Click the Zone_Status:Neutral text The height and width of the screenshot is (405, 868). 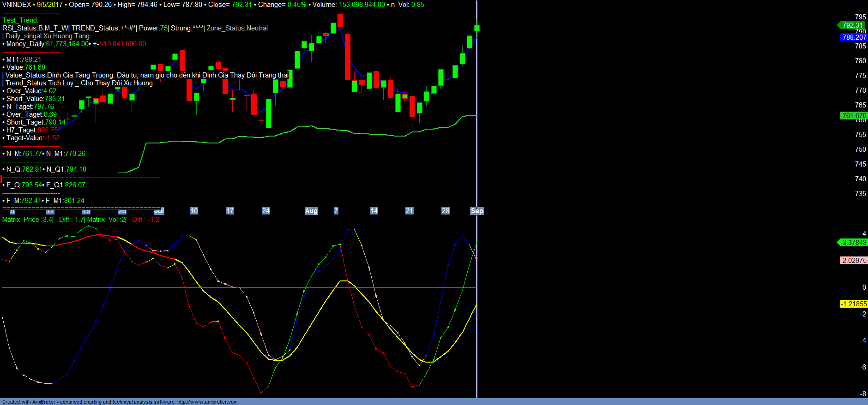237,28
